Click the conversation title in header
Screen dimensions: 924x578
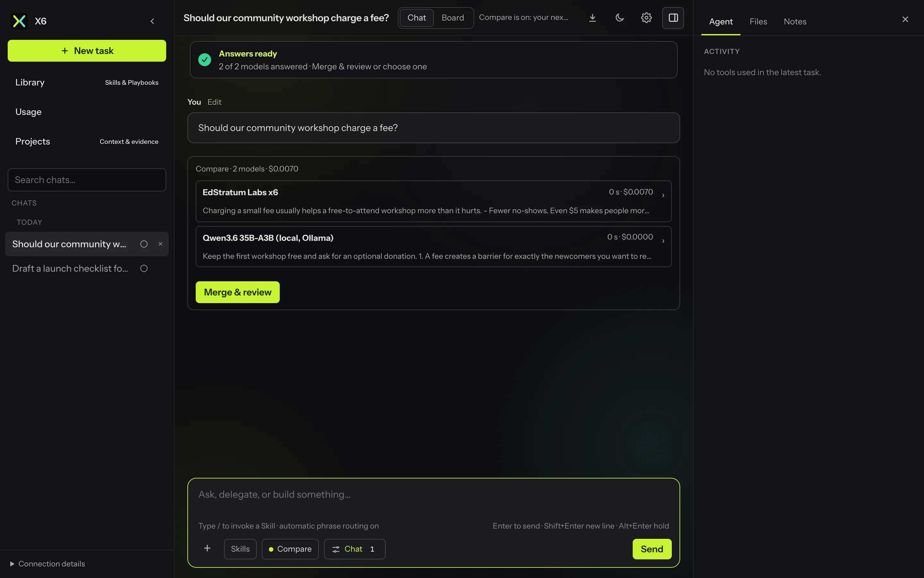pyautogui.click(x=286, y=18)
